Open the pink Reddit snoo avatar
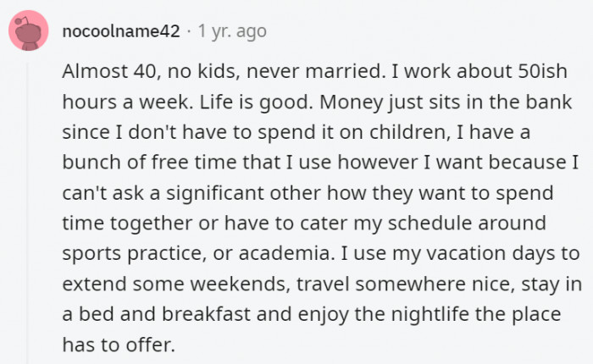The image size is (593, 364). pos(29,30)
